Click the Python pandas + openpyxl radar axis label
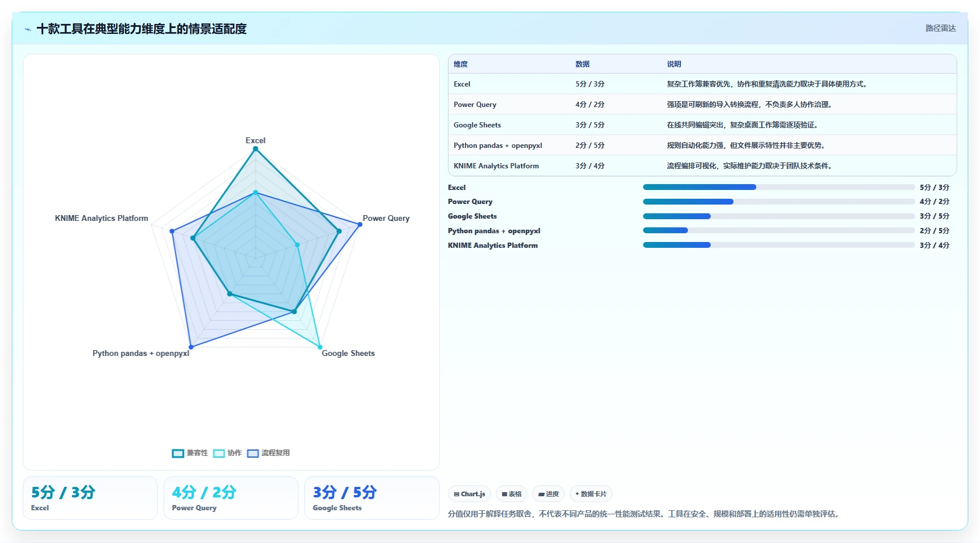The width and height of the screenshot is (980, 543). (x=141, y=353)
